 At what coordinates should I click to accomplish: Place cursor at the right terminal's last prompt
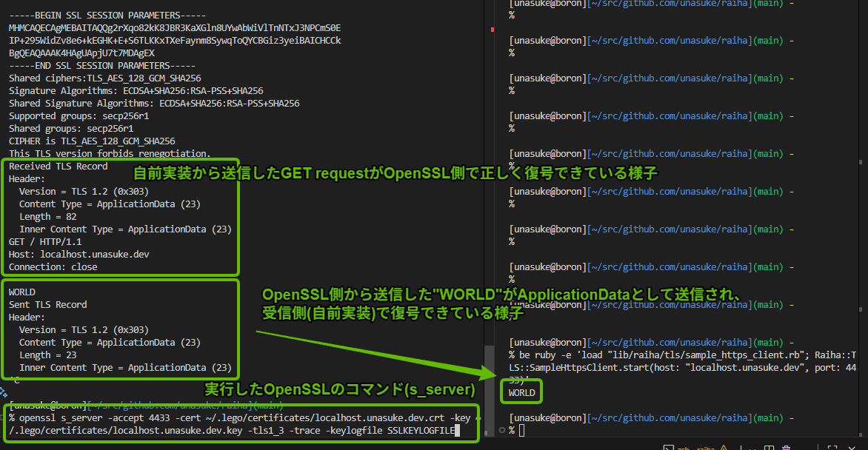pyautogui.click(x=521, y=431)
